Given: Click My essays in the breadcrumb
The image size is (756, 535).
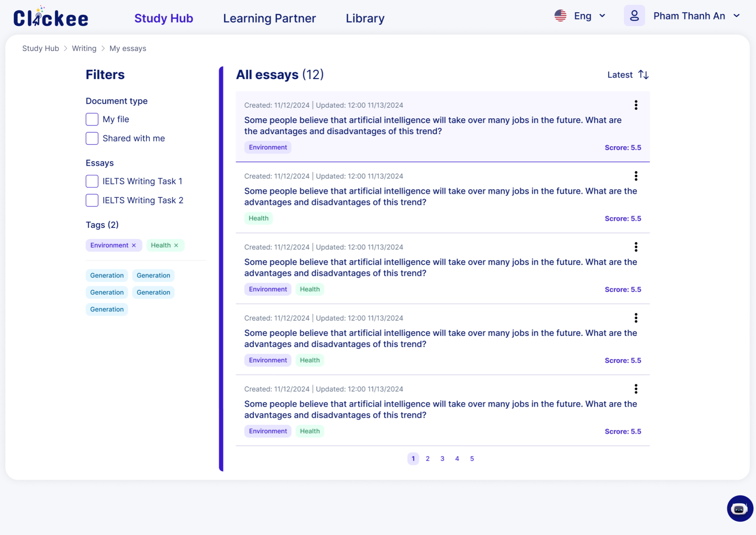Looking at the screenshot, I should click(128, 48).
